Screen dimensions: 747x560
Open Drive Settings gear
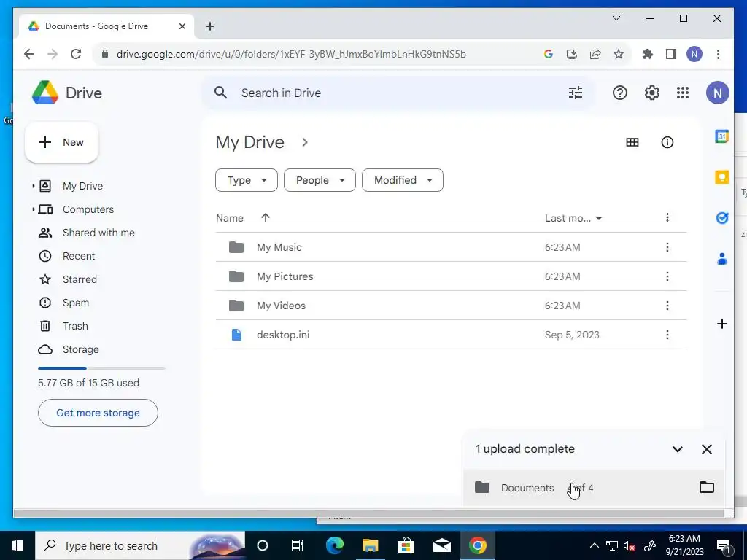pos(651,93)
